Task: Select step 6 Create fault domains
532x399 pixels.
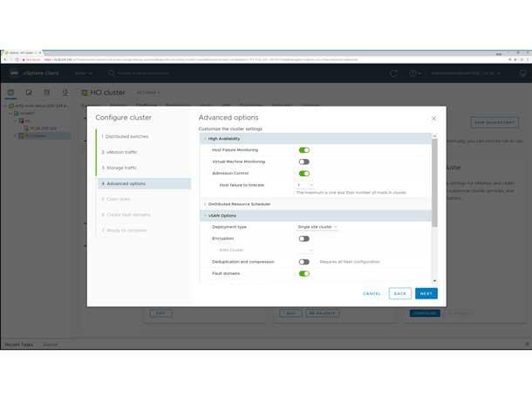Action: click(126, 215)
